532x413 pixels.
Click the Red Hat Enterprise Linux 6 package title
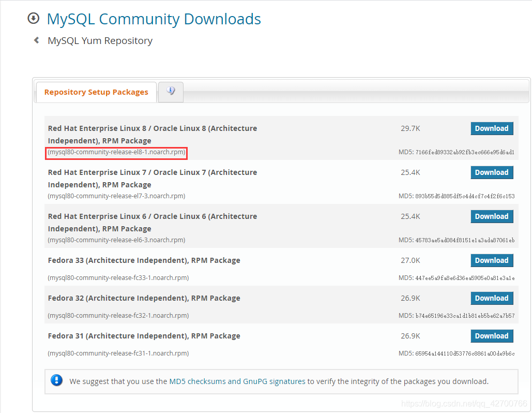pos(153,223)
